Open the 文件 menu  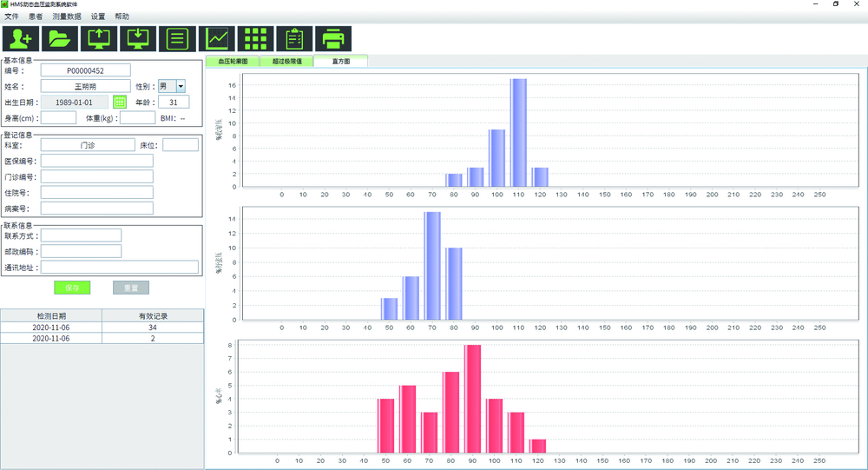pyautogui.click(x=11, y=17)
